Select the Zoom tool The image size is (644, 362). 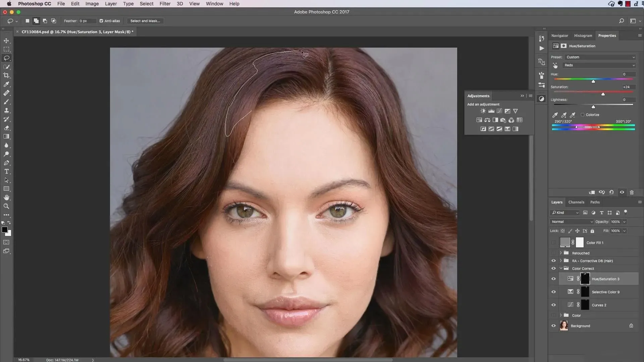[6, 206]
